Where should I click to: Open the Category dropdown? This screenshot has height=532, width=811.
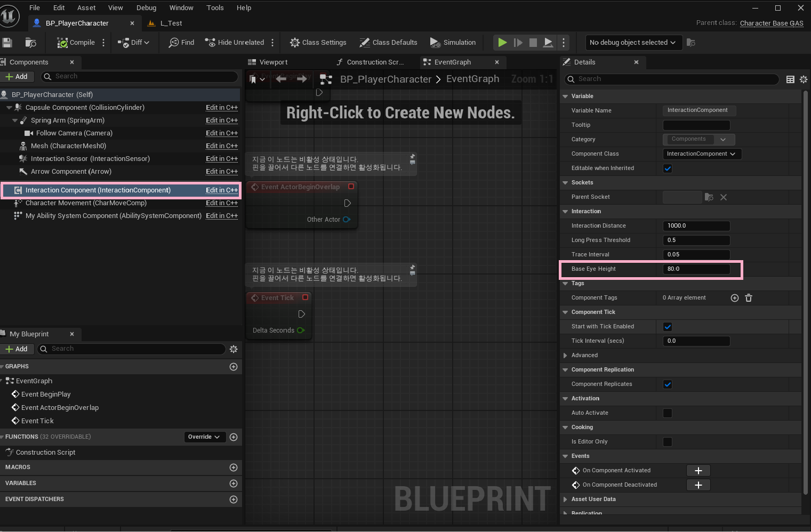click(x=699, y=140)
